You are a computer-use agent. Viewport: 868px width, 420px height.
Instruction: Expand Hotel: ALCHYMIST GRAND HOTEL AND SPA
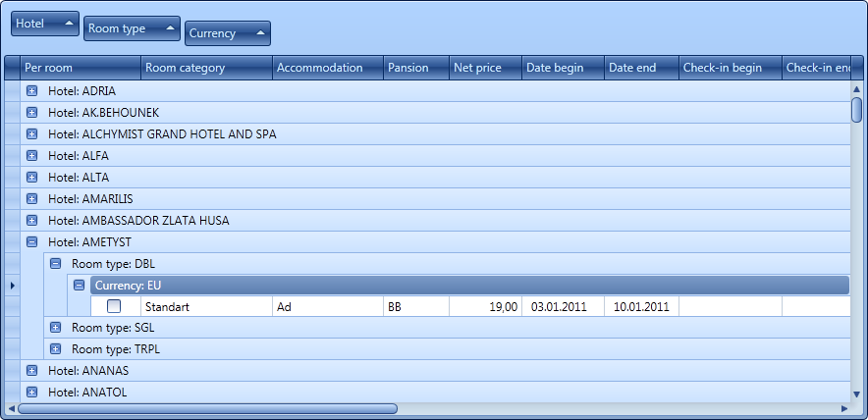click(31, 134)
